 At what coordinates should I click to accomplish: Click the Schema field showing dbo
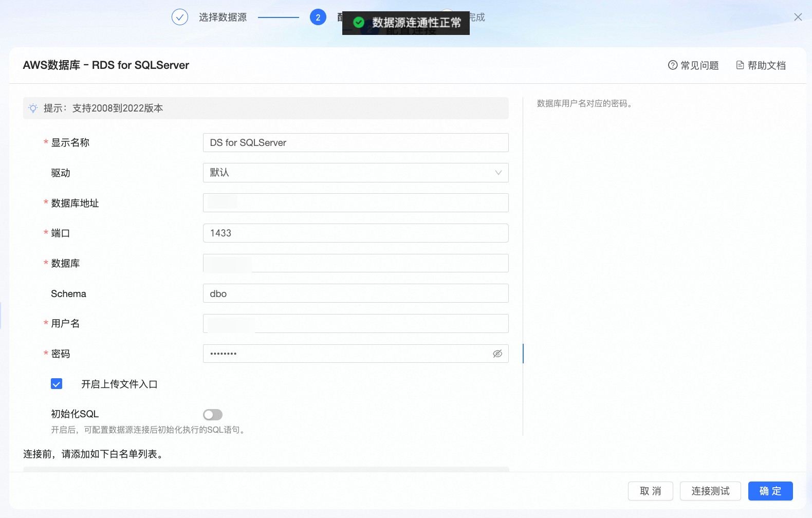point(356,293)
